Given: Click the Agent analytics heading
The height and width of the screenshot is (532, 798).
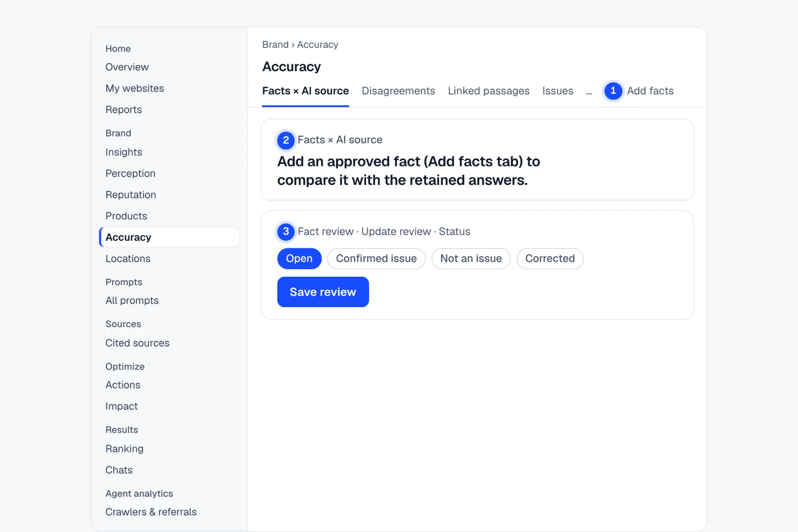Looking at the screenshot, I should (139, 494).
